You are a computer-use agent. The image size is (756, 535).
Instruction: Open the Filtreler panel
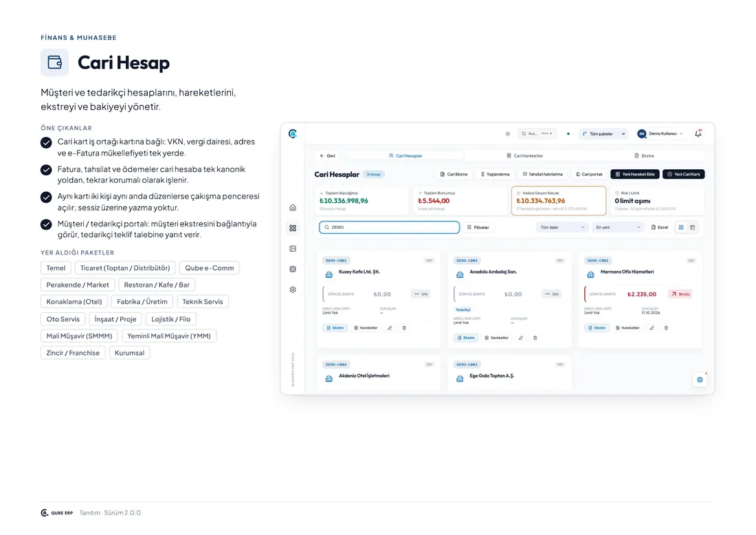point(478,227)
